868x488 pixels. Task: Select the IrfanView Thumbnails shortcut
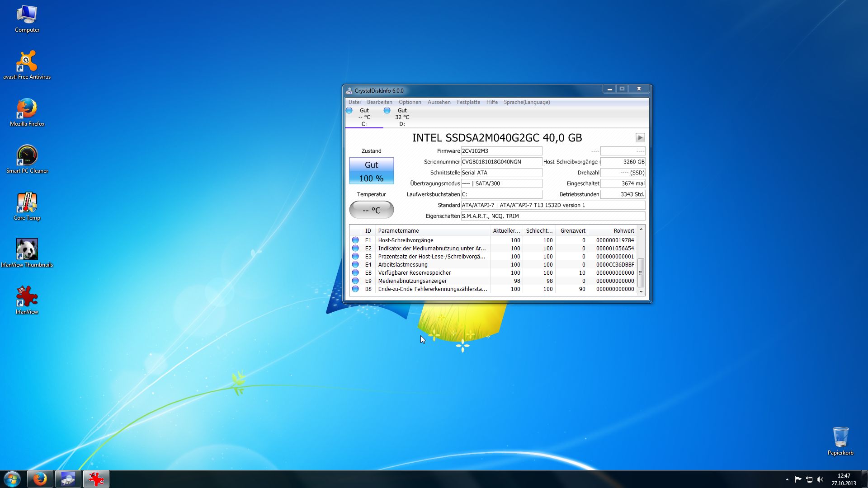(27, 253)
